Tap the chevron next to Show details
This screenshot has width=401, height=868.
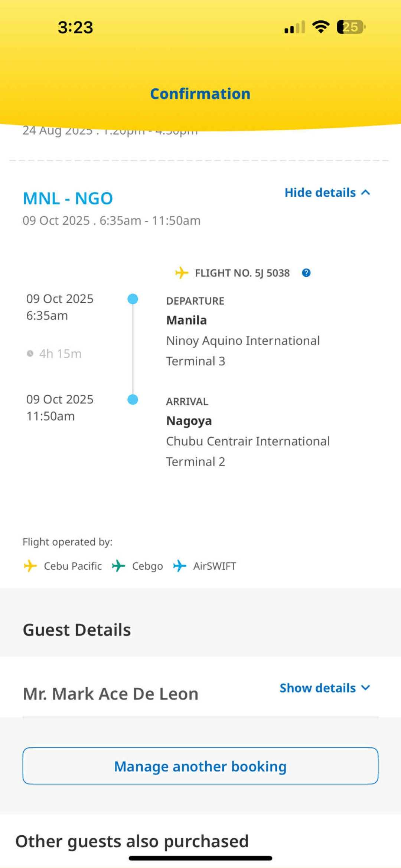(x=366, y=688)
